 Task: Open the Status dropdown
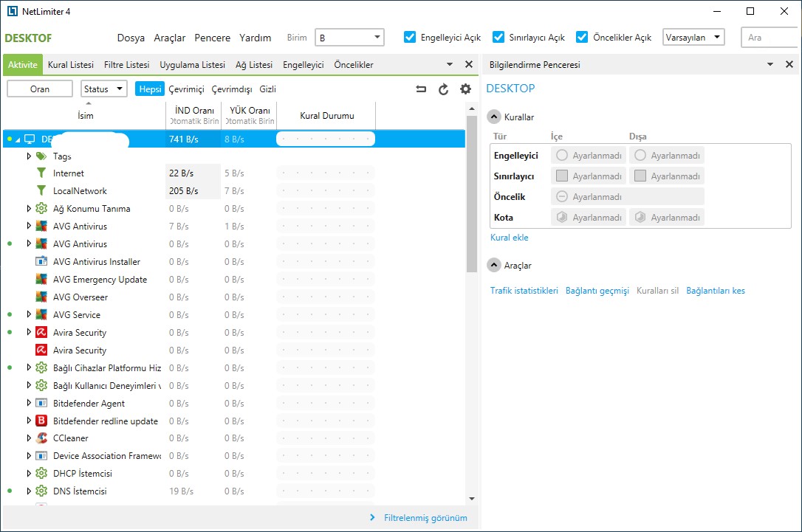(104, 89)
